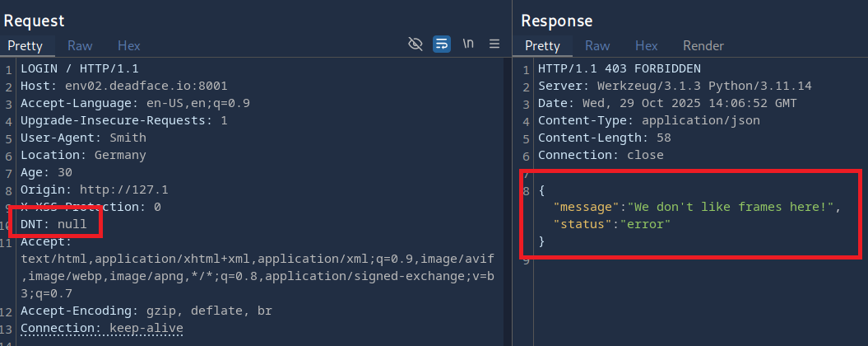Screen dimensions: 868x346
Task: Toggle the line wrap icon in Request
Action: 442,44
